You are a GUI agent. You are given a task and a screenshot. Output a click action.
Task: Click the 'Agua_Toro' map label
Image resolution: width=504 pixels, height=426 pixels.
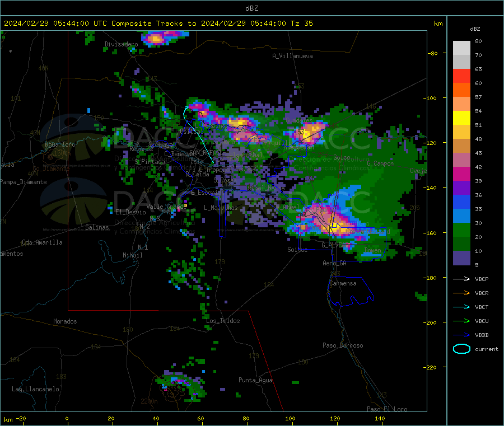point(60,144)
